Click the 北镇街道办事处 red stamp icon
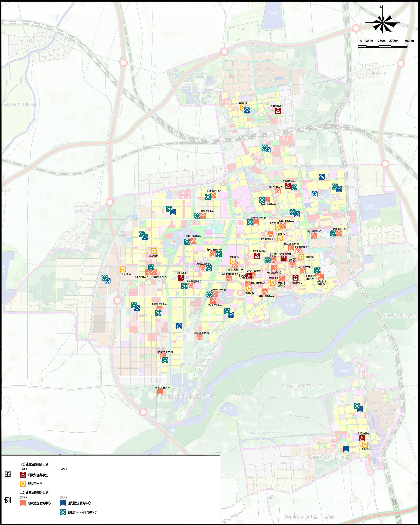Image resolution: width=420 pixels, height=525 pixels. pos(295,278)
